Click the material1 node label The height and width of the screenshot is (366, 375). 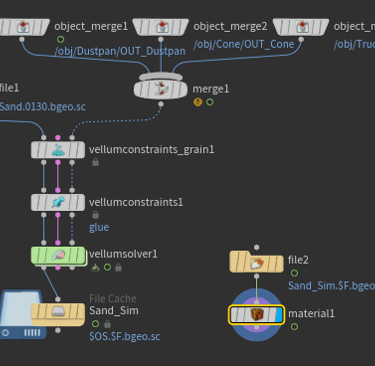(311, 314)
